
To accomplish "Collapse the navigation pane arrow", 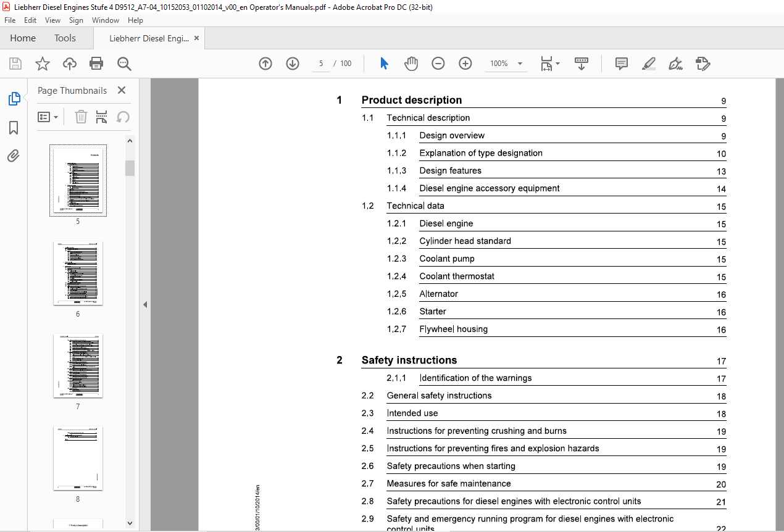I will click(x=145, y=304).
